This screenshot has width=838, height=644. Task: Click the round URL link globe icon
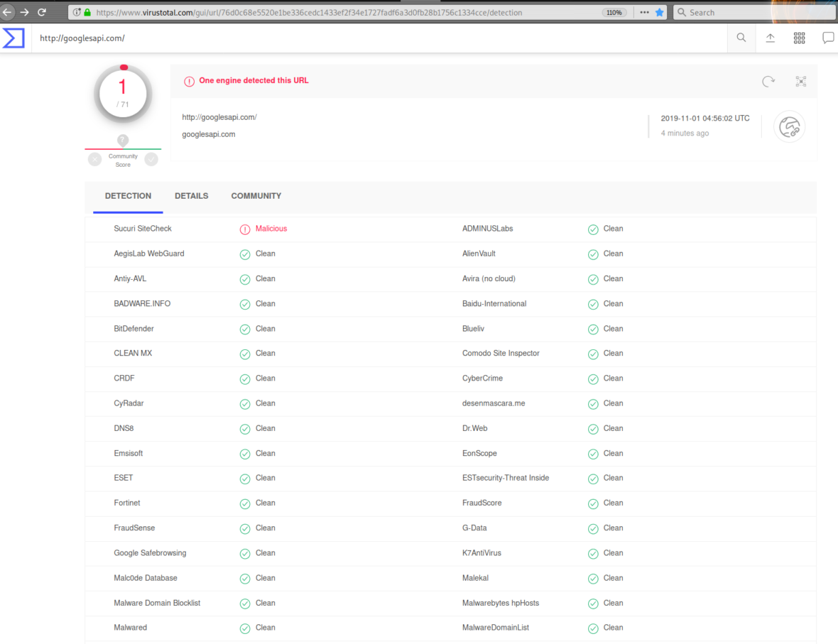[x=789, y=127]
